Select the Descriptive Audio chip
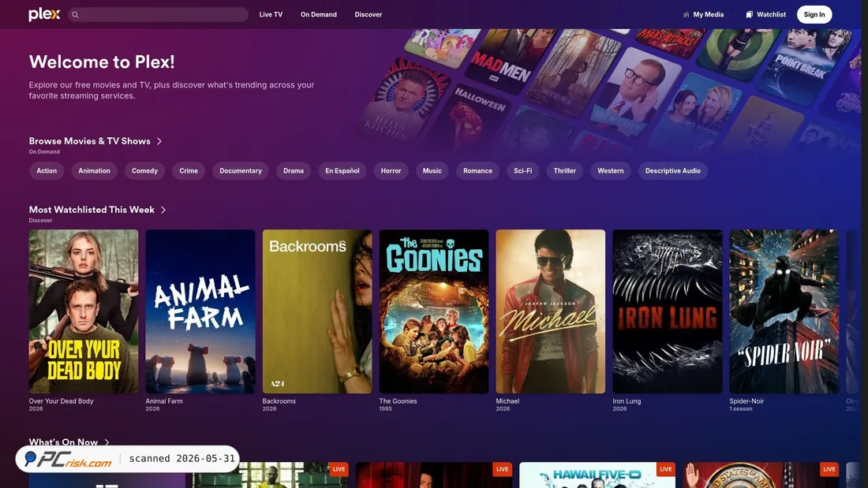 (672, 171)
